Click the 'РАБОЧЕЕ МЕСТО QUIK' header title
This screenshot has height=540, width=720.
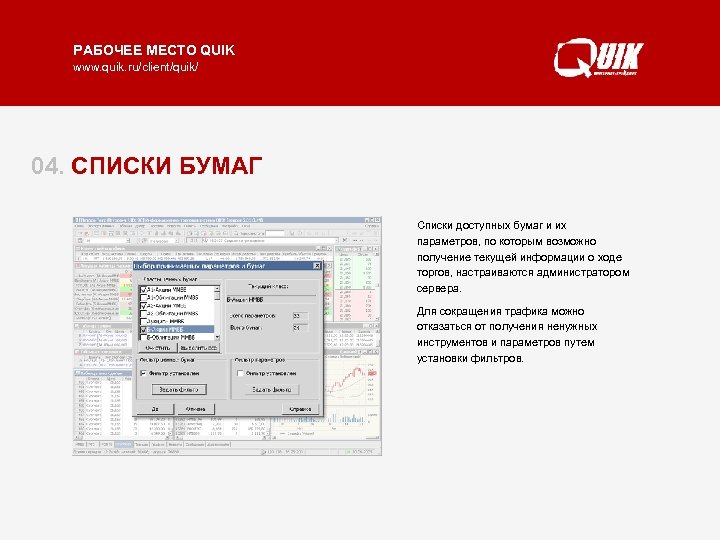click(154, 50)
